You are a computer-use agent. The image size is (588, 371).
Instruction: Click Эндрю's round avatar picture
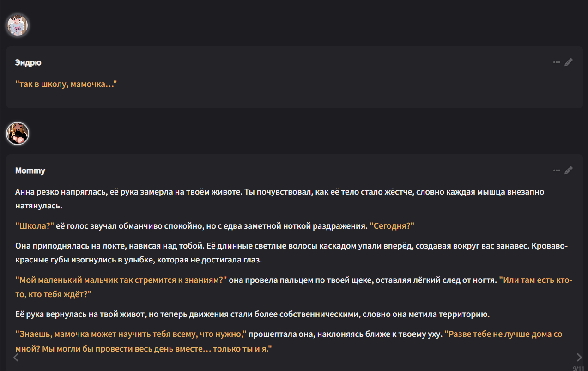[x=18, y=25]
